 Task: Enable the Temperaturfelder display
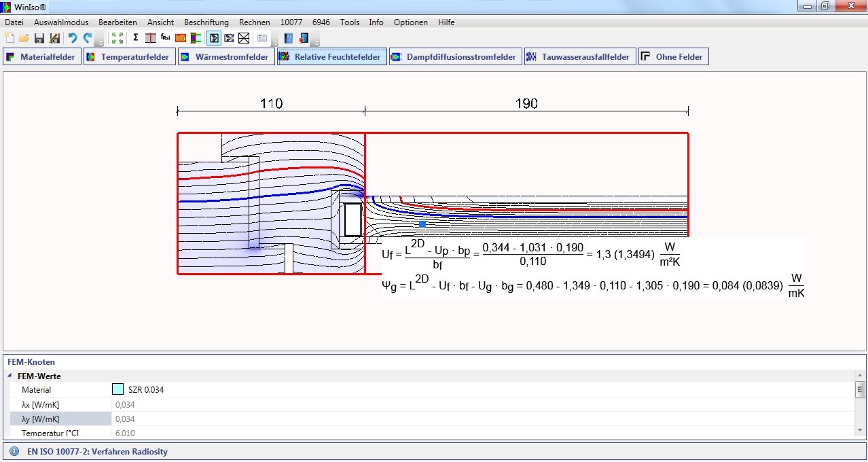tap(129, 57)
